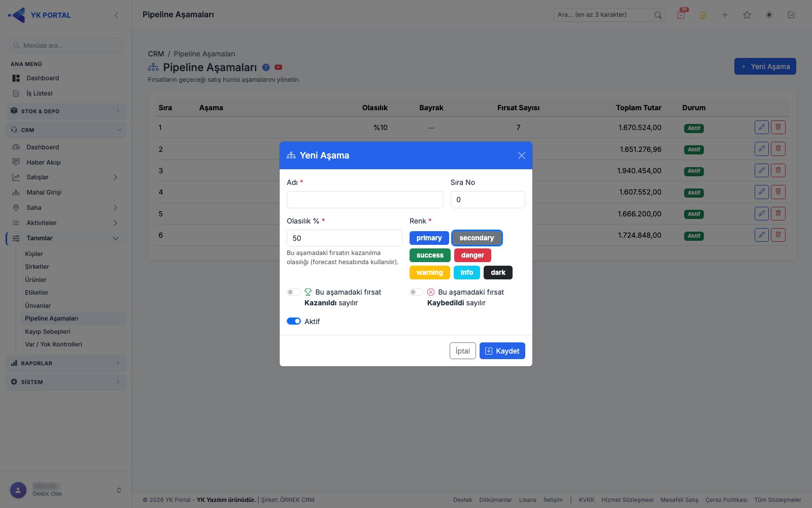The width and height of the screenshot is (812, 508).
Task: Open the task checkbox icon in the top bar
Action: [x=791, y=15]
